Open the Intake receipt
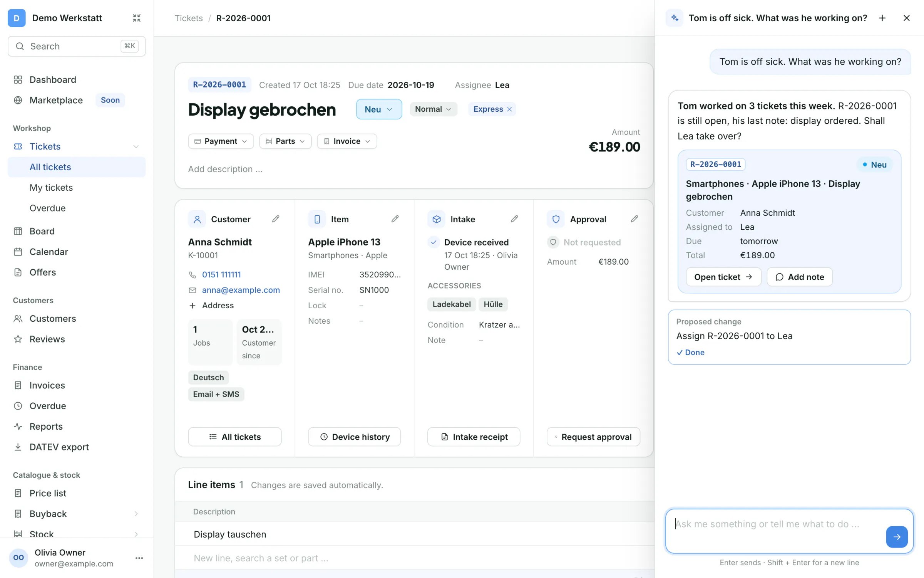 point(474,437)
